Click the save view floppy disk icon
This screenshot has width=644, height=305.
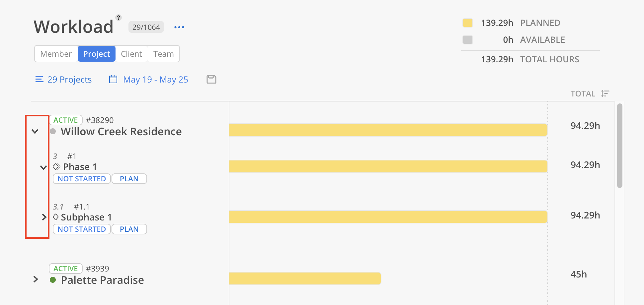point(211,79)
